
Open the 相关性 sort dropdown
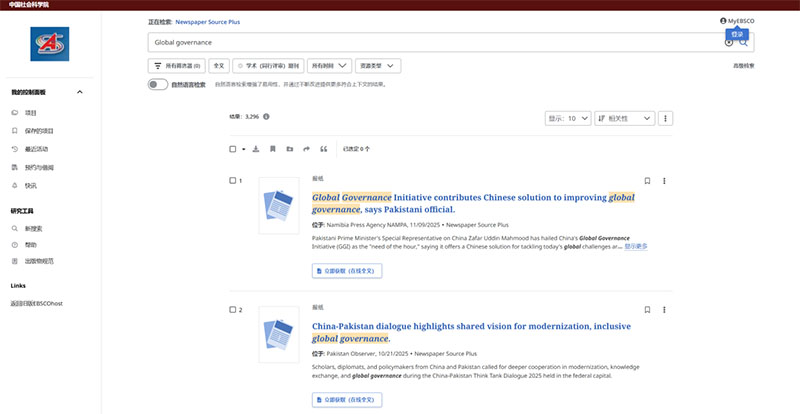624,118
